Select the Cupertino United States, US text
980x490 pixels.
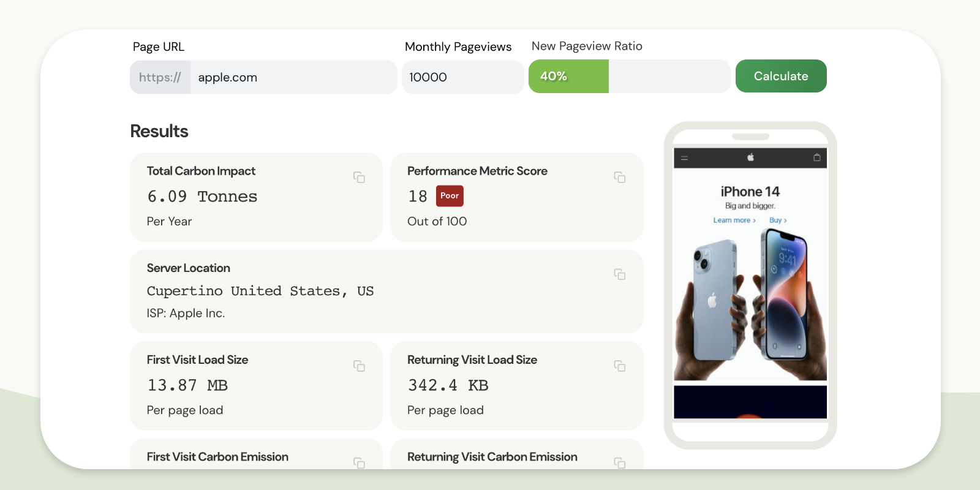click(x=260, y=291)
